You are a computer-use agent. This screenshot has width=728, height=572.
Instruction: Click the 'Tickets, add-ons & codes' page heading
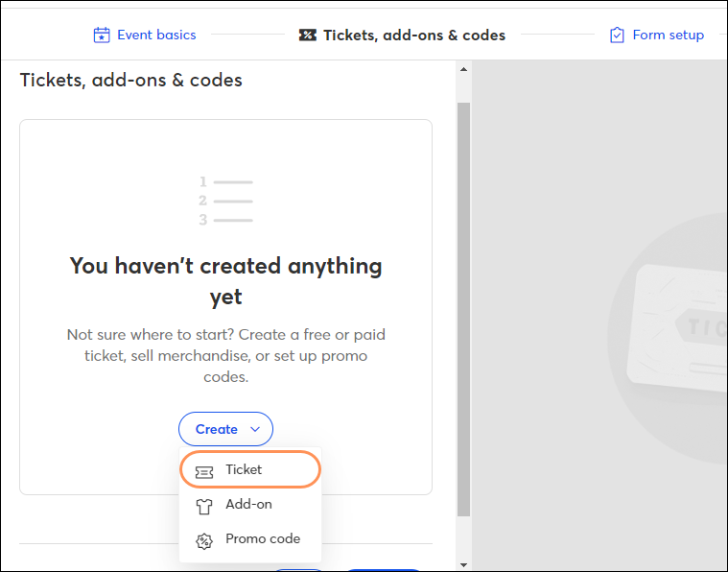point(131,81)
